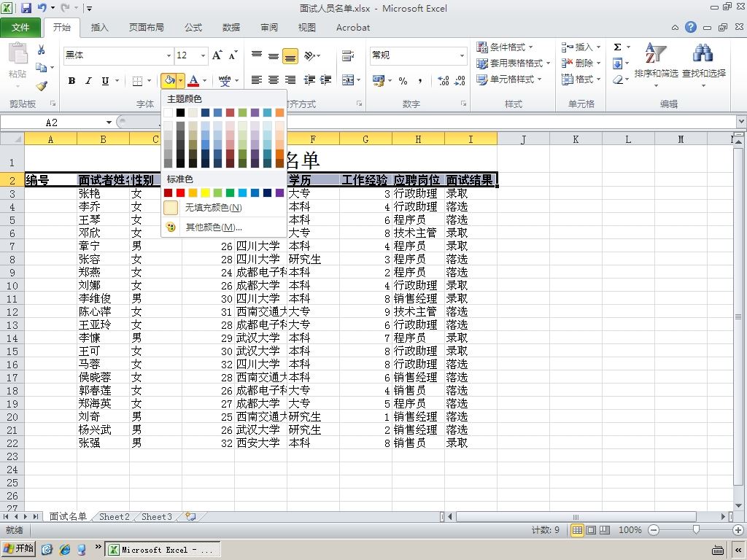Screen dimensions: 747x560
Task: Cut the selection with the scissors icon
Action: pos(42,50)
